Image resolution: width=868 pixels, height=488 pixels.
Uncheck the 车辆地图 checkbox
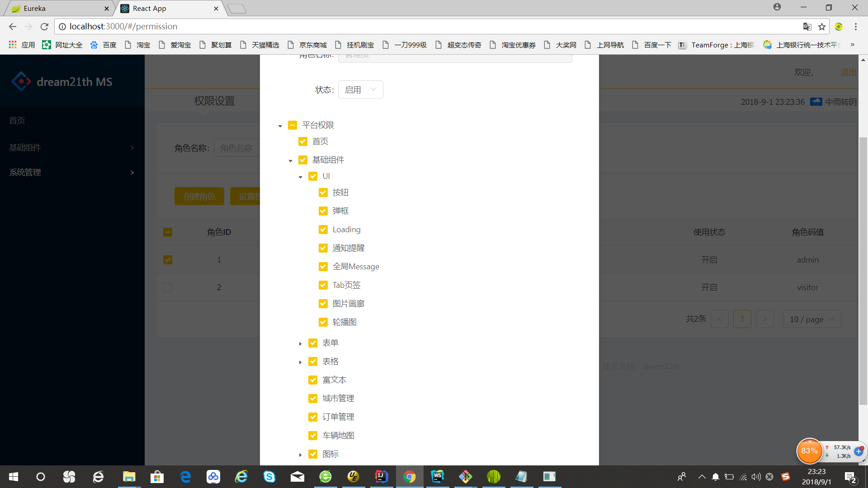tap(313, 436)
